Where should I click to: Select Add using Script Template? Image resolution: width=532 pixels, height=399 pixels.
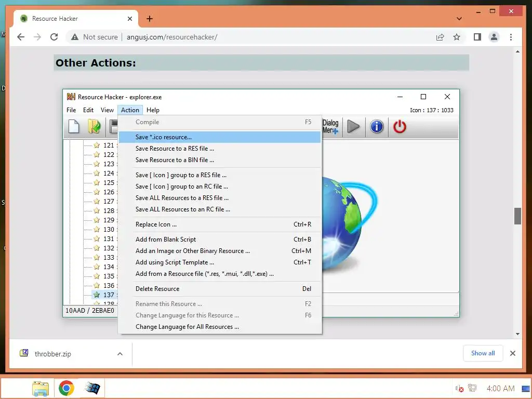(x=220, y=262)
